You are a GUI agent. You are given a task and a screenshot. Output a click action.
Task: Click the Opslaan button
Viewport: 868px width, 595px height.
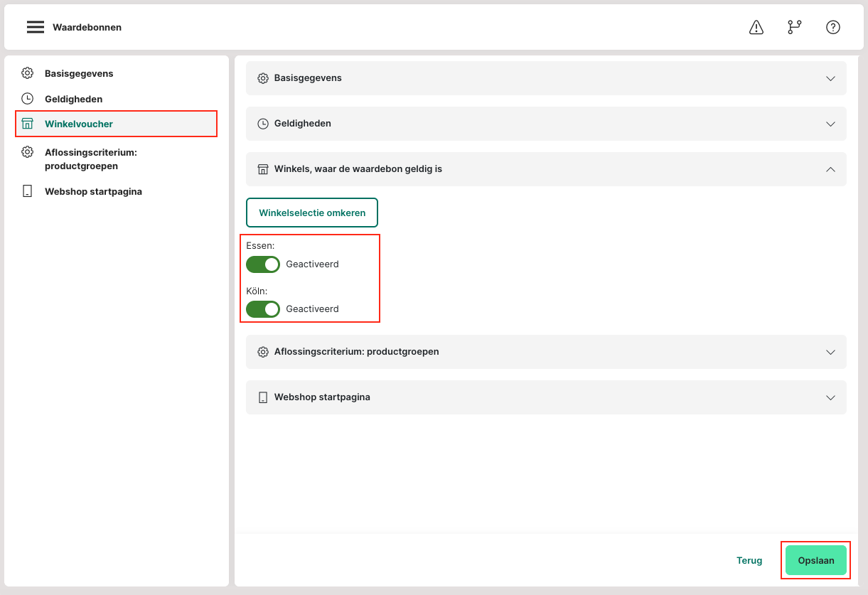click(x=815, y=560)
